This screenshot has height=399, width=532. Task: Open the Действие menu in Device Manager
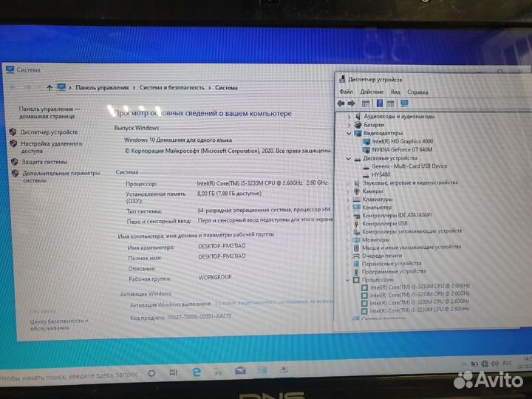pos(372,92)
